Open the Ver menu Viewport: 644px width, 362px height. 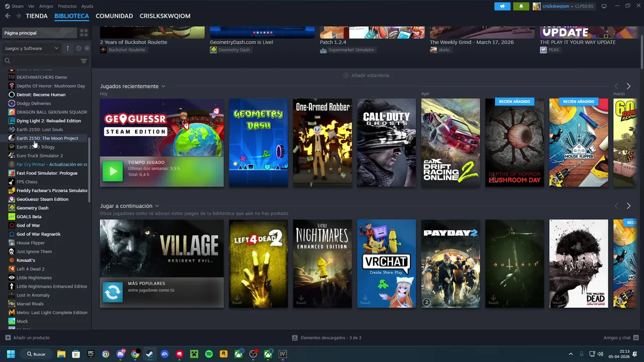click(x=31, y=6)
